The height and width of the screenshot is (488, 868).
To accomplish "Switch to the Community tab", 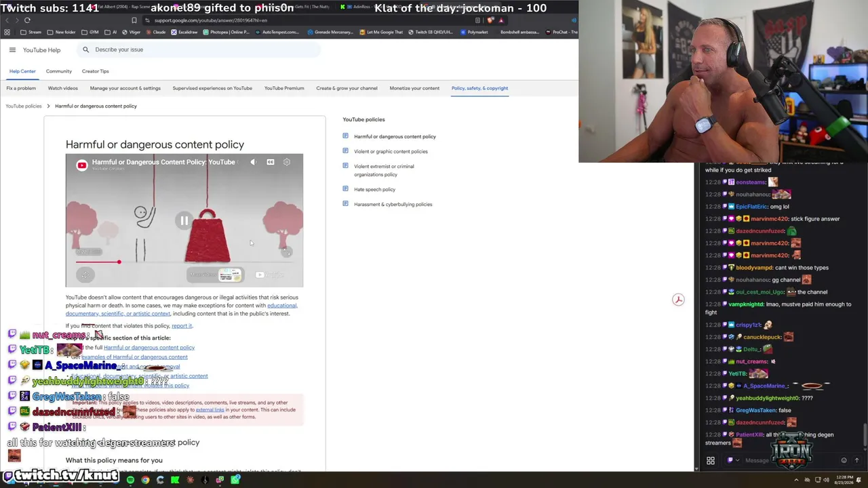I will [x=59, y=71].
